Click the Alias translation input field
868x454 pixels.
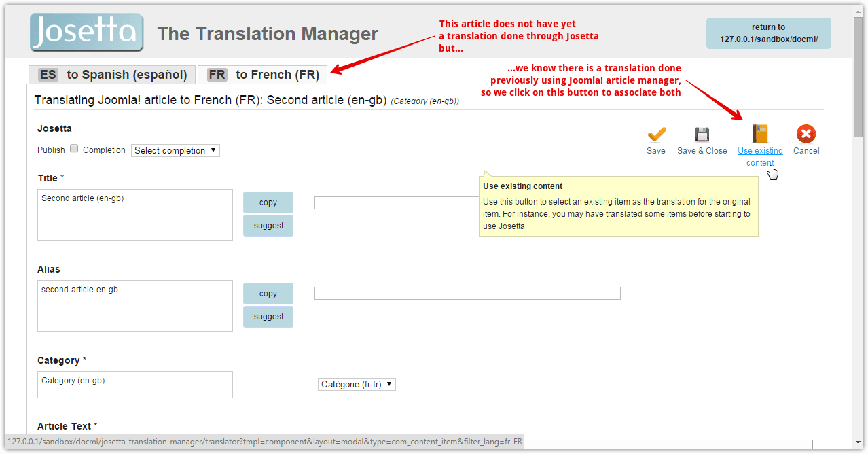(467, 294)
